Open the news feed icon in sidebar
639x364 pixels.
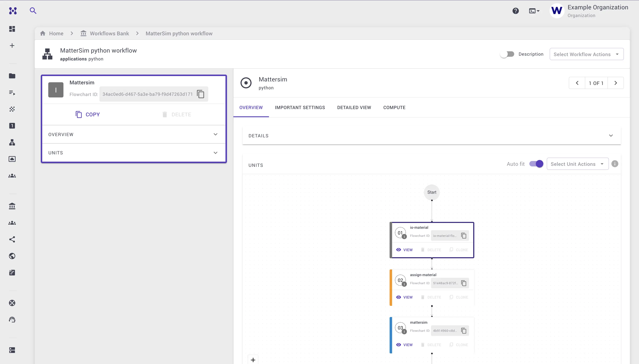(x=12, y=273)
